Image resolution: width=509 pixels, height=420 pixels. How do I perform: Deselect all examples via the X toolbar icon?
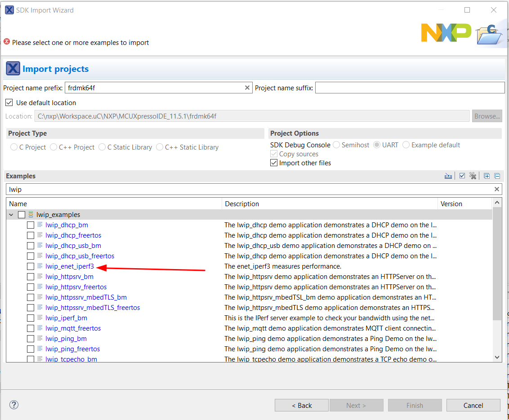coord(473,176)
